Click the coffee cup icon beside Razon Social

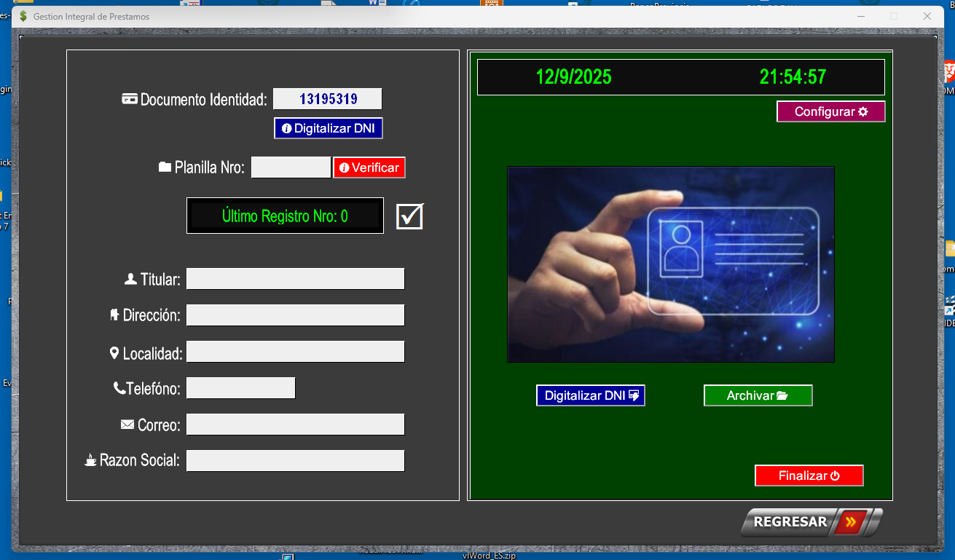(x=90, y=460)
